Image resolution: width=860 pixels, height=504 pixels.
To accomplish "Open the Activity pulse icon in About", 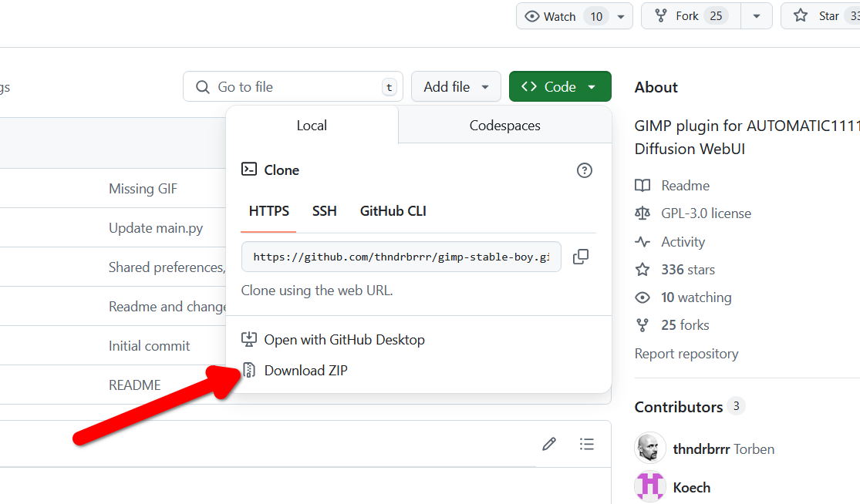I will tap(643, 241).
